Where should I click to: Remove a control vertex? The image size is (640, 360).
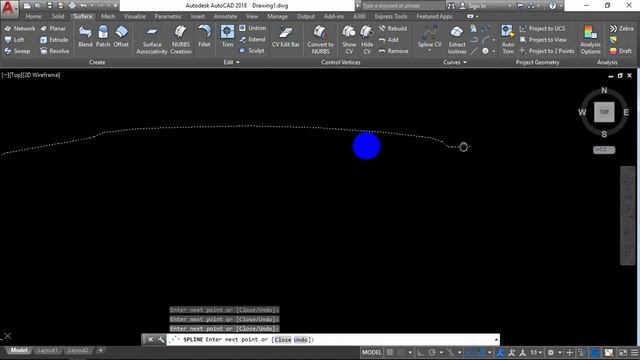click(393, 51)
